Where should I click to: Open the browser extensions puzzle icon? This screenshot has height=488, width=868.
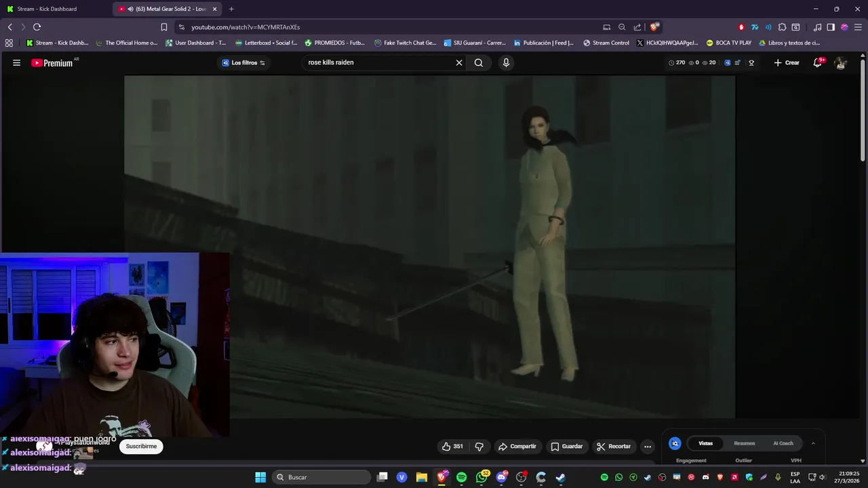pos(782,27)
